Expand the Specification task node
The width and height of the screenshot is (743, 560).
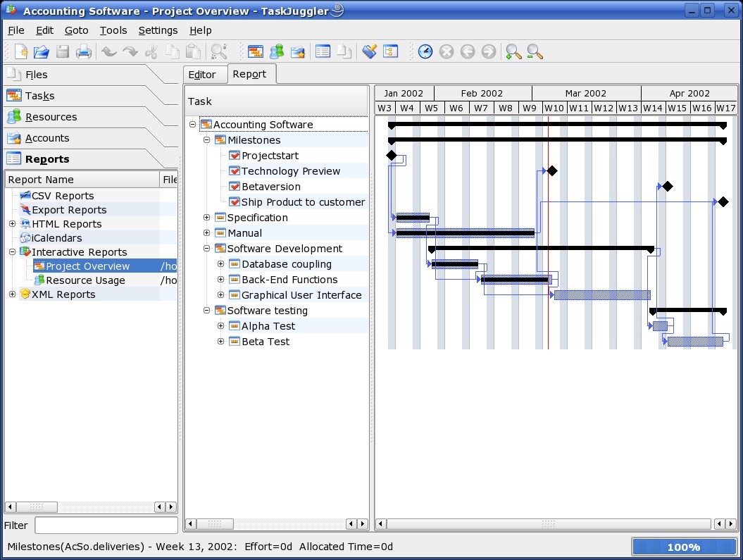coord(206,218)
